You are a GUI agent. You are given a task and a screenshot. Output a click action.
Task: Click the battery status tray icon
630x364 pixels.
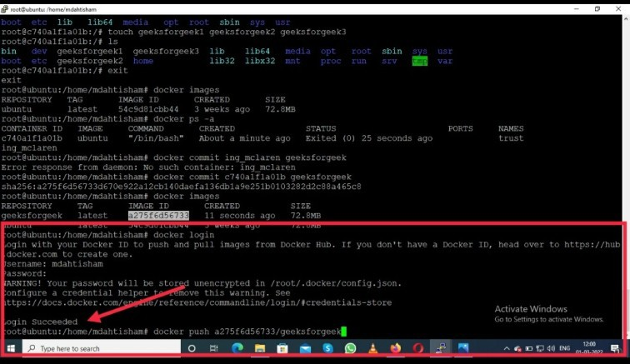[528, 348]
